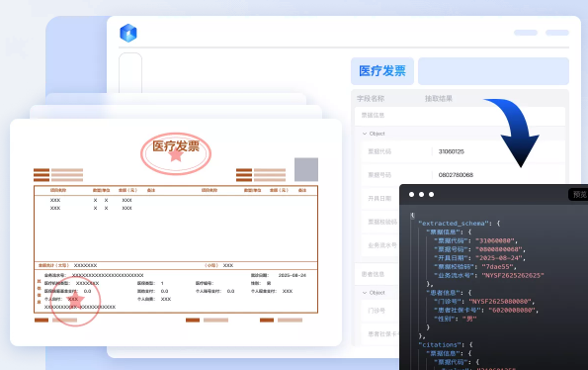Click the "2025-08-24" value in JSON code
Viewport: 588px width, 370px height.
[499, 258]
